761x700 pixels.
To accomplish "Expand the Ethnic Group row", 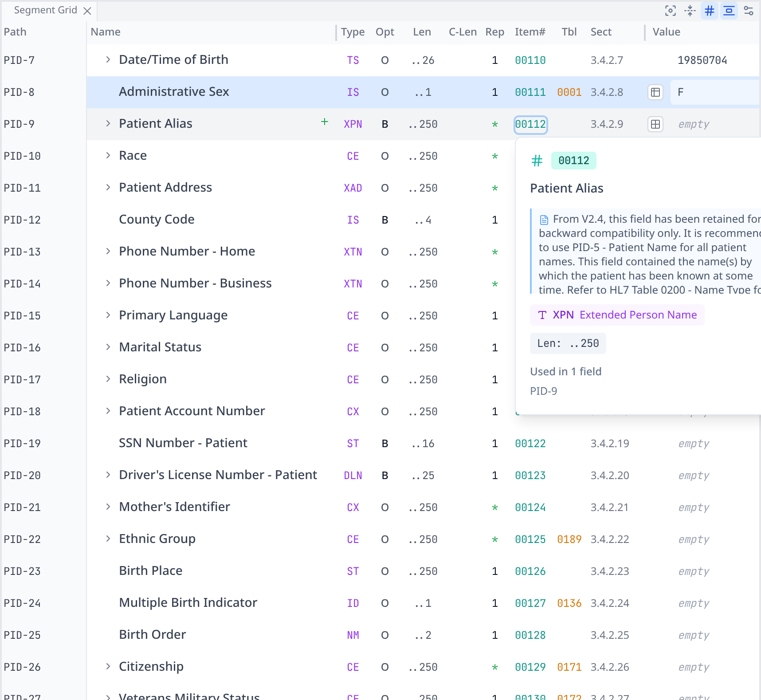I will click(108, 539).
